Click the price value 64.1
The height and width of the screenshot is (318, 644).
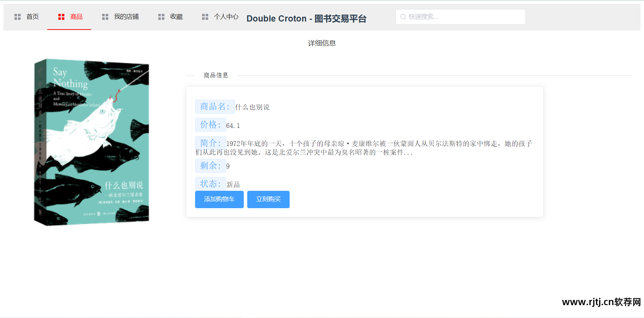coord(233,125)
